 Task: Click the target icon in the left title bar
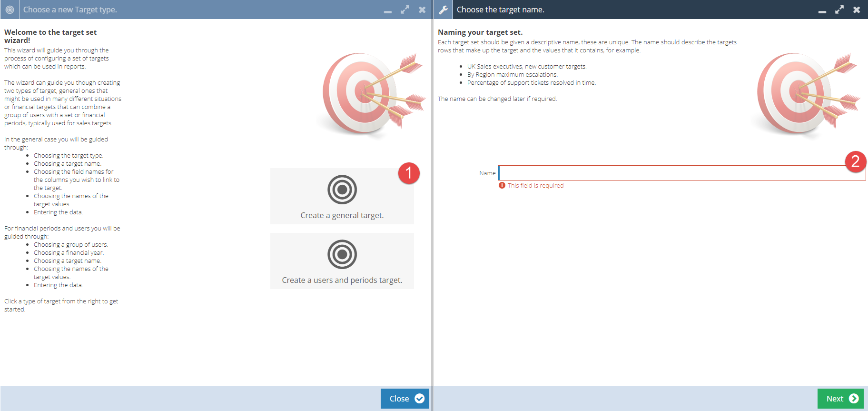click(10, 10)
